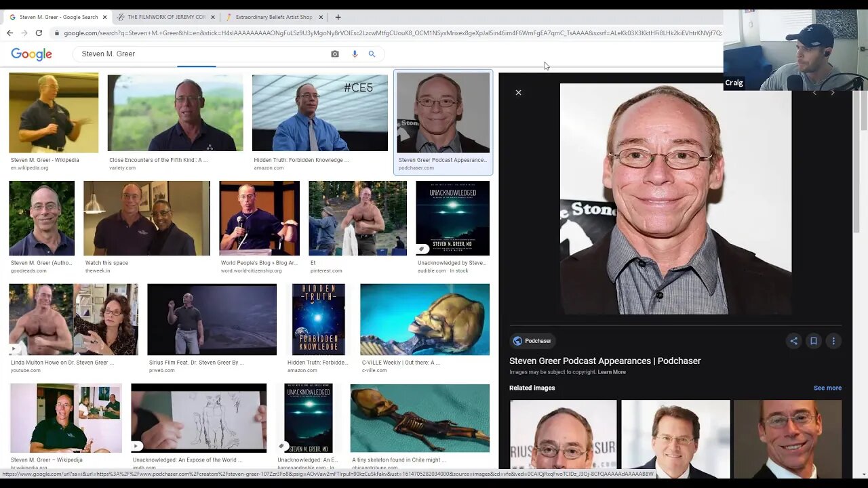Save the image with bookmark icon

click(x=813, y=341)
